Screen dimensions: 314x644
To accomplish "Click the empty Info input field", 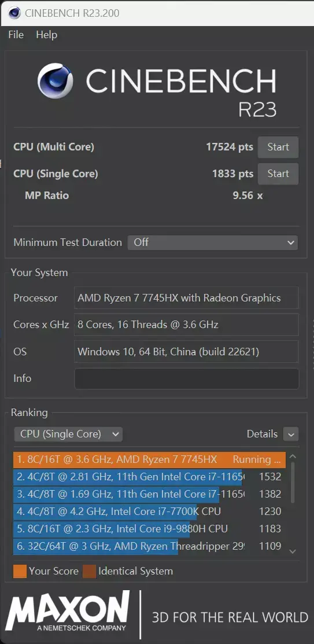I will point(186,378).
